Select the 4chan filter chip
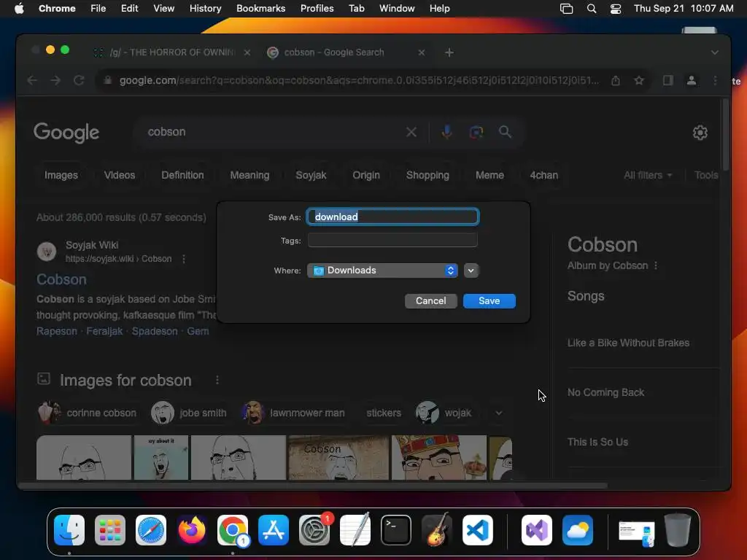Image resolution: width=747 pixels, height=560 pixels. (x=543, y=175)
